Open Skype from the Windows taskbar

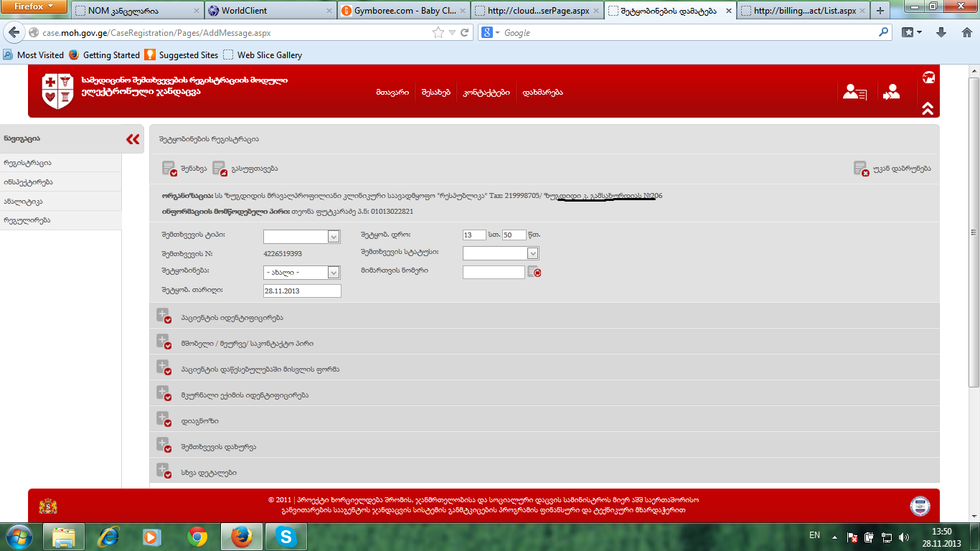click(x=286, y=536)
